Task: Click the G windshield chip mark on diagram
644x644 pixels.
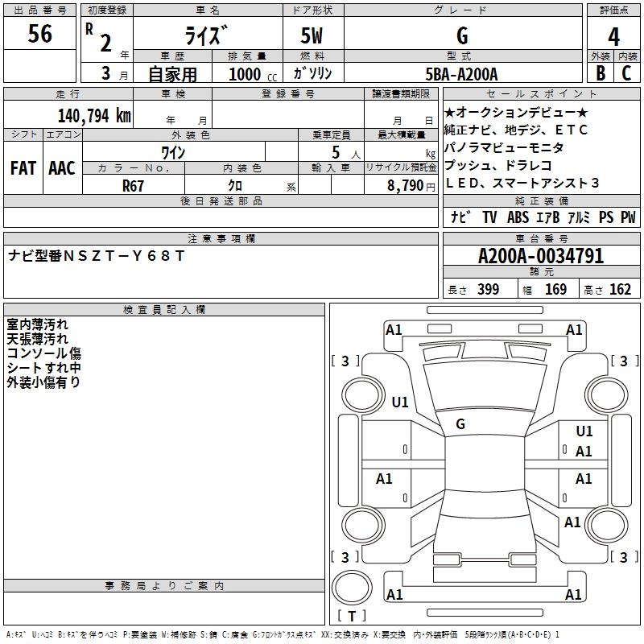Action: point(460,424)
